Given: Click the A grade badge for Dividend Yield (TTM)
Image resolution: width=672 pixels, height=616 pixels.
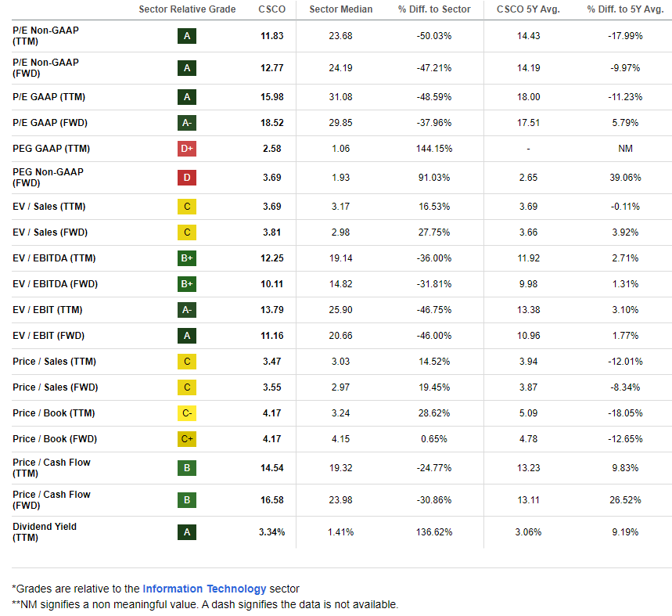Looking at the screenshot, I should (x=187, y=532).
